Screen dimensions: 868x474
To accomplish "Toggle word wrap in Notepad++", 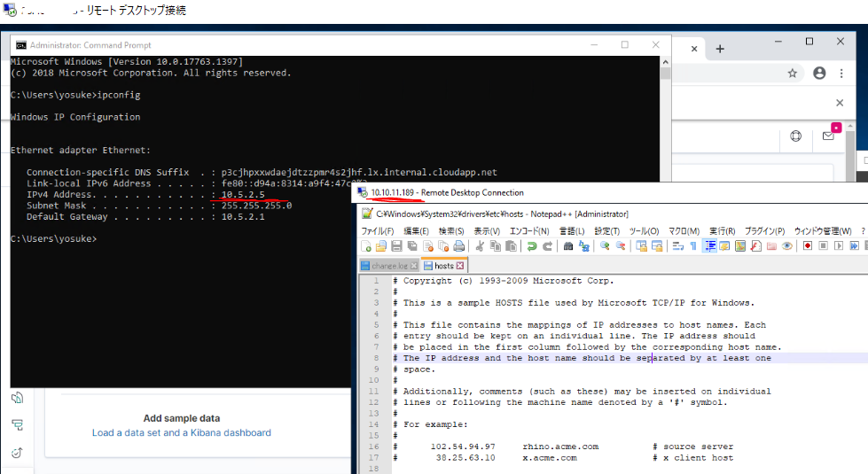I will [678, 246].
